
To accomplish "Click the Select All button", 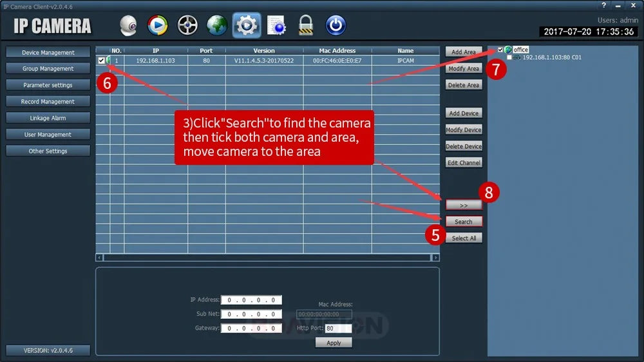I will 464,238.
